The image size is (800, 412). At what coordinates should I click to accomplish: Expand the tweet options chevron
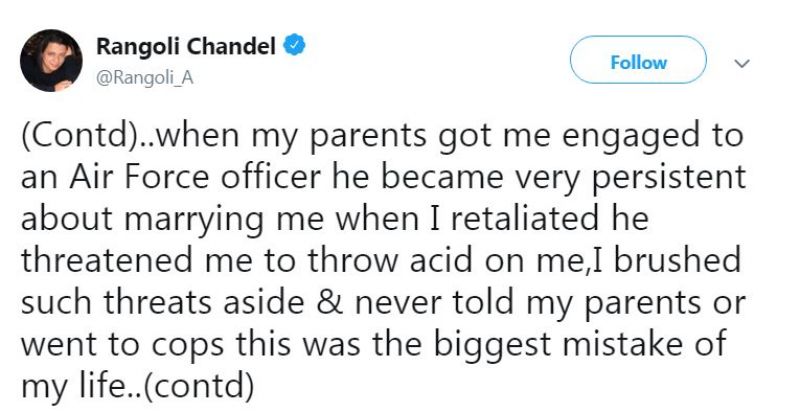[742, 62]
